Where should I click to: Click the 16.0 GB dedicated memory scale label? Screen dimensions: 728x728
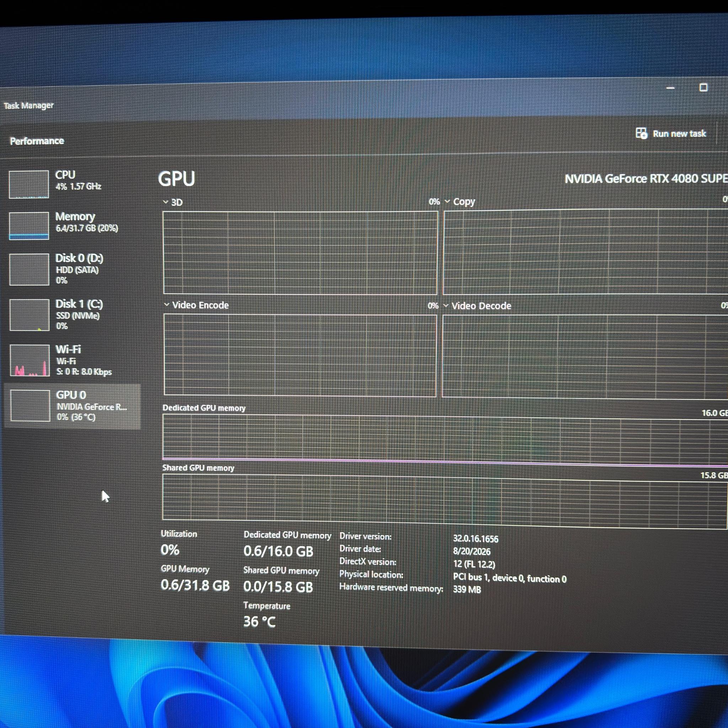click(714, 413)
